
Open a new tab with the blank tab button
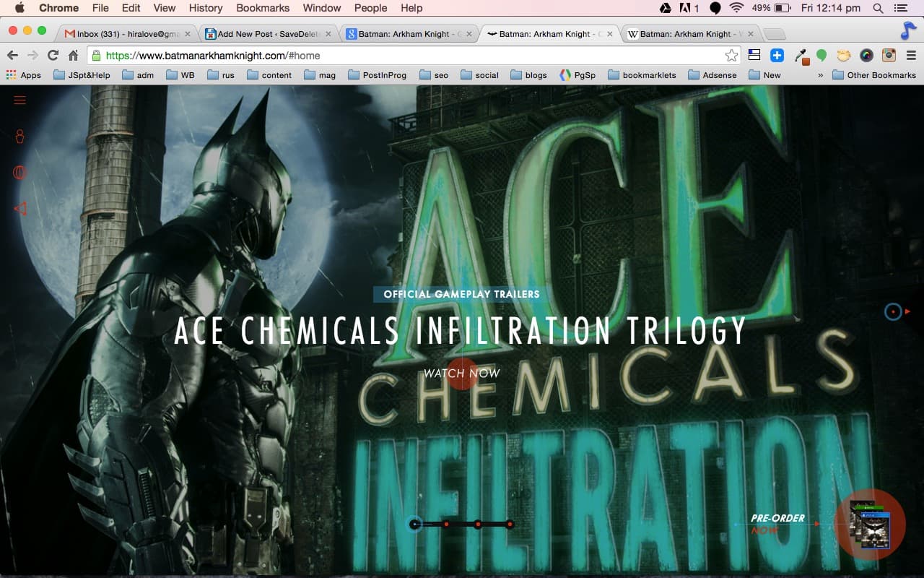point(775,34)
